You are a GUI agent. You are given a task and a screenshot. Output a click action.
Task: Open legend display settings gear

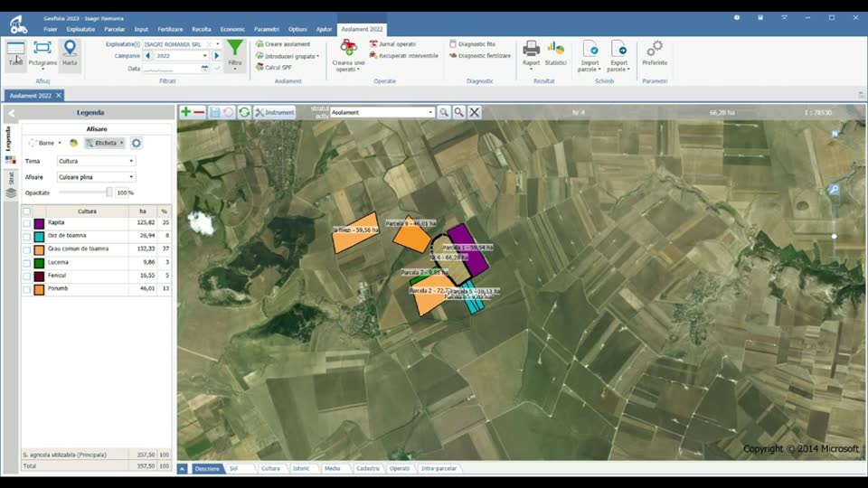[x=137, y=144]
